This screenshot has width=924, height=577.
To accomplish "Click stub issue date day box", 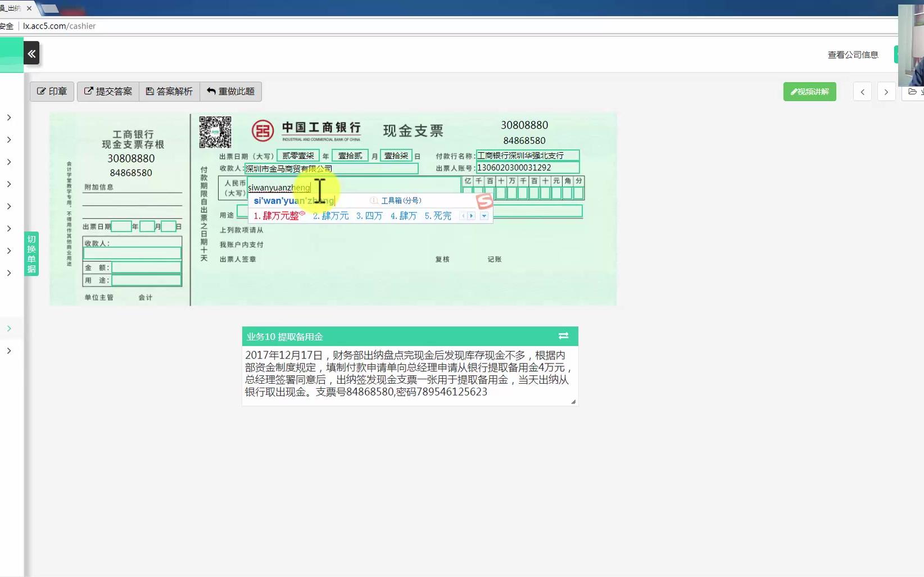I will point(168,226).
